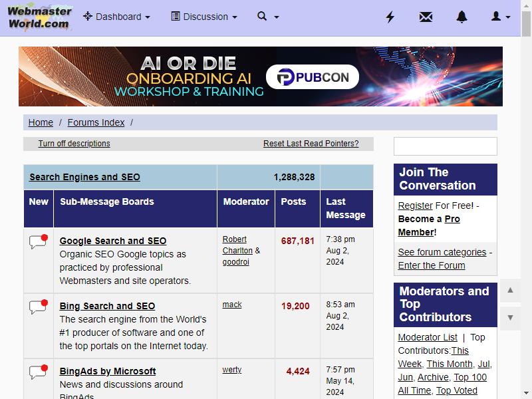The width and height of the screenshot is (532, 399).
Task: Click Turn off descriptions
Action: tap(74, 144)
